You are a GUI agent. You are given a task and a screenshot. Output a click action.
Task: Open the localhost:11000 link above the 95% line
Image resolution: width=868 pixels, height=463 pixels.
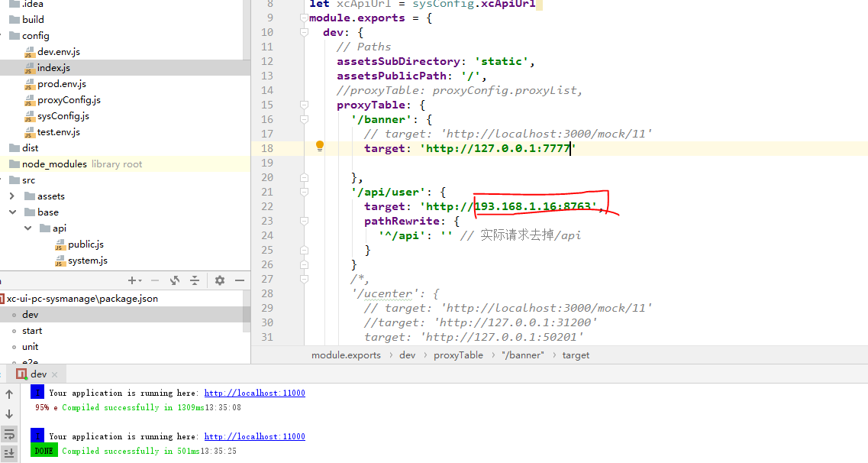(255, 393)
